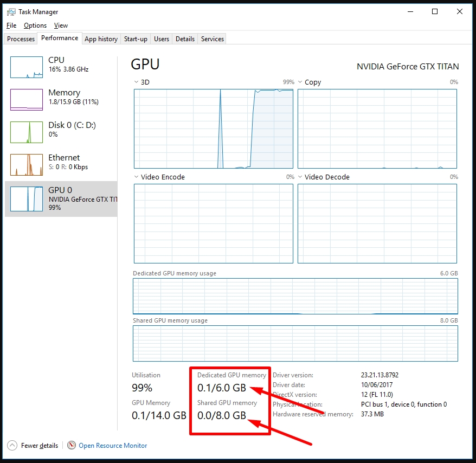This screenshot has width=476, height=463.
Task: Open the 3D engine dropdown
Action: coord(136,82)
